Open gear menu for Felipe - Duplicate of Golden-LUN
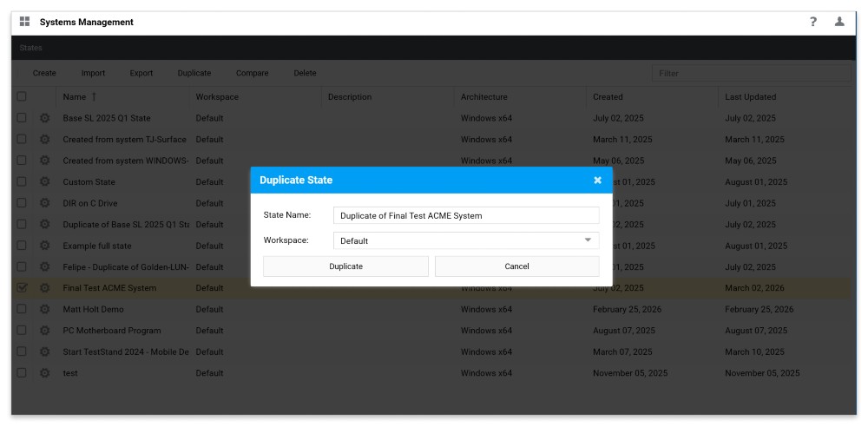This screenshot has width=868, height=427. tap(45, 267)
